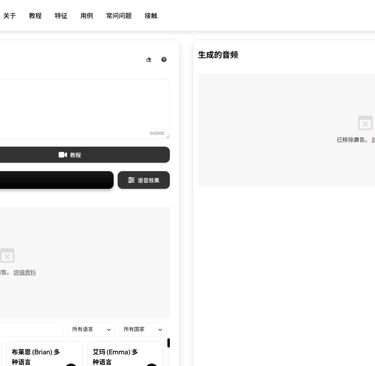This screenshot has height=366, width=375.
Task: Open the 详细资料 link in left ad area
Action: [24, 272]
